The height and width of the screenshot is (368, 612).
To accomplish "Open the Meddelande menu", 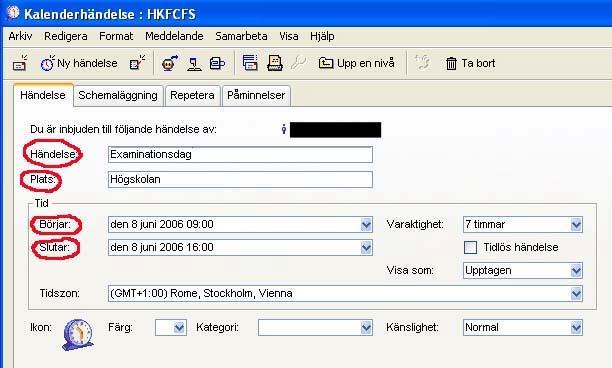I will [174, 36].
